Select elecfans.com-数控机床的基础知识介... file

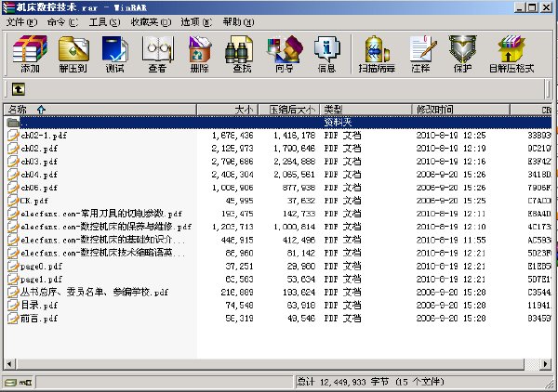tap(103, 240)
